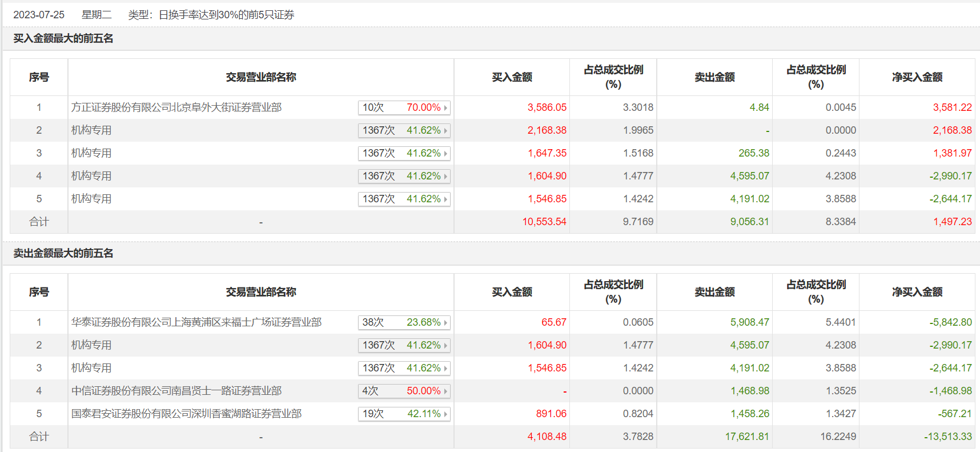Click the arrow beside 中信证券's 50.00% rate
The width and height of the screenshot is (980, 452).
(x=445, y=391)
